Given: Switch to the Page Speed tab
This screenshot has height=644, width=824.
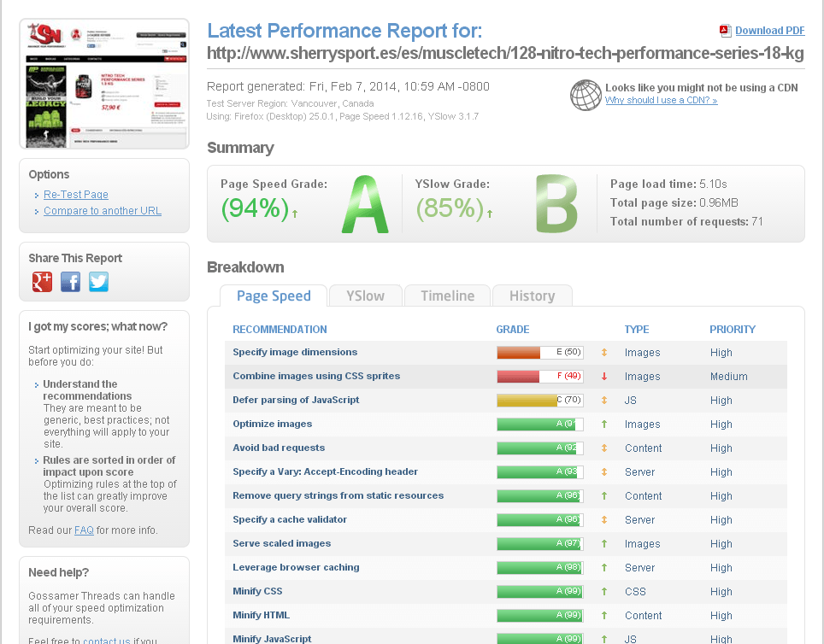Looking at the screenshot, I should click(x=274, y=296).
